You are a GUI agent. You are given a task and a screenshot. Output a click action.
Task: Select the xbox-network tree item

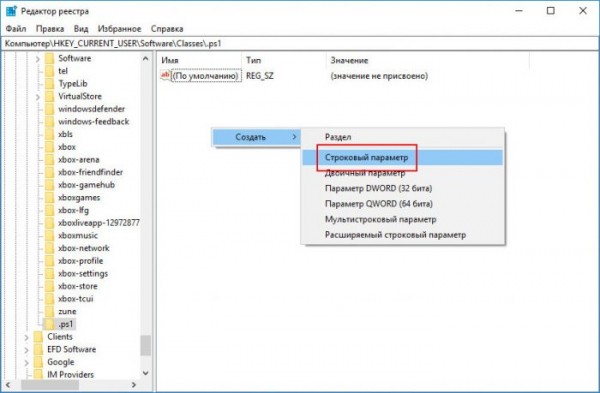tap(83, 248)
